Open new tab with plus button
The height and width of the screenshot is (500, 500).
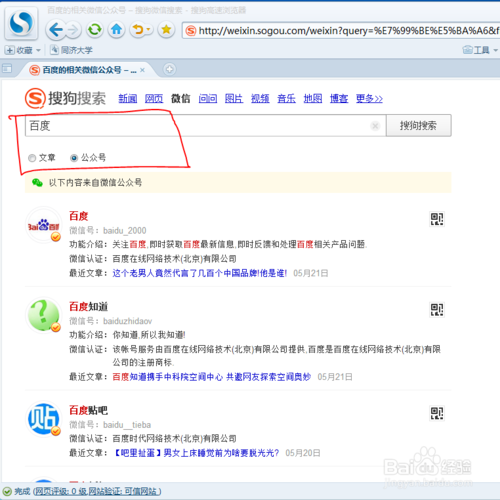[169, 69]
